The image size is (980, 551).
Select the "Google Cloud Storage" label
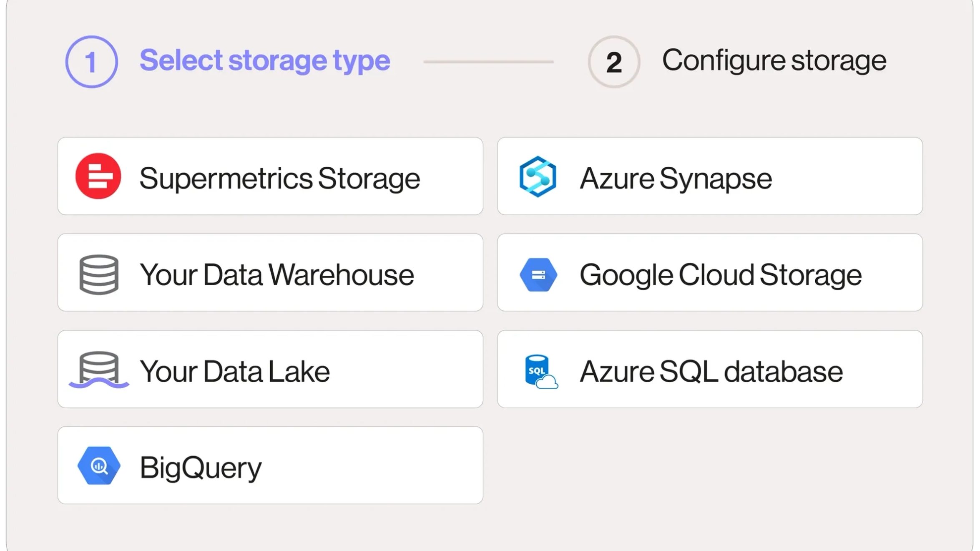(720, 275)
